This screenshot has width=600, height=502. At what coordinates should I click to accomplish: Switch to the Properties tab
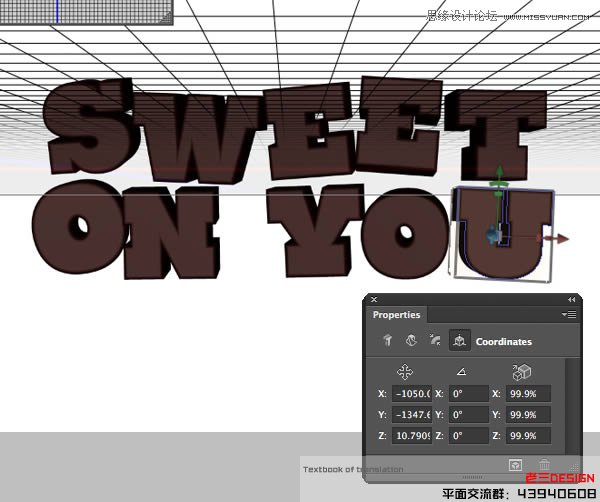397,315
